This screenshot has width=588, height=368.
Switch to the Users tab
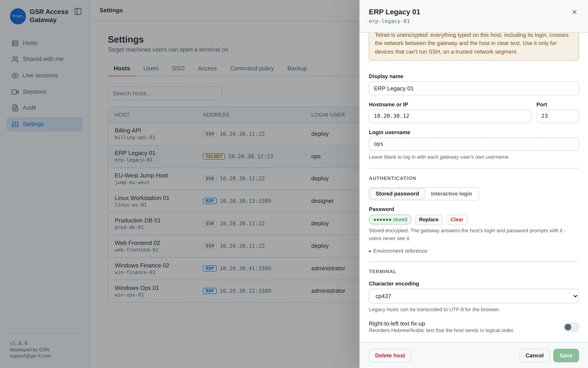click(151, 68)
